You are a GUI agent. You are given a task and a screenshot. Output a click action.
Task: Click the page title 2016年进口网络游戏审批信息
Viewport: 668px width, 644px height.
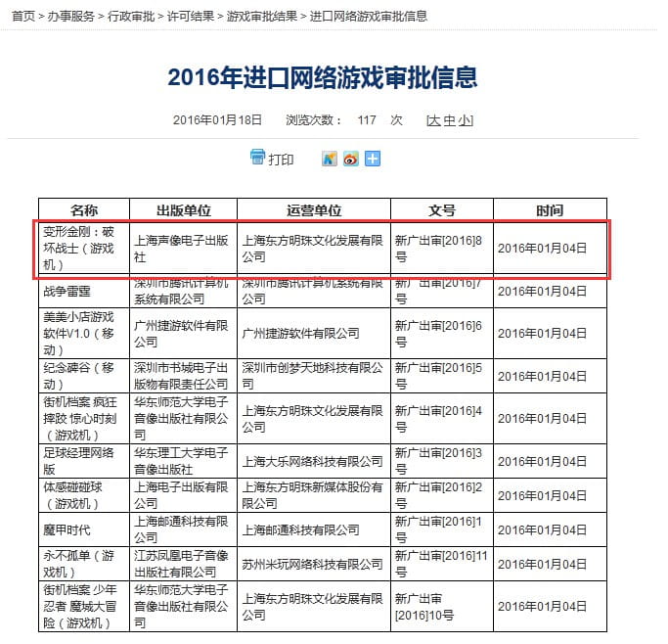(322, 76)
